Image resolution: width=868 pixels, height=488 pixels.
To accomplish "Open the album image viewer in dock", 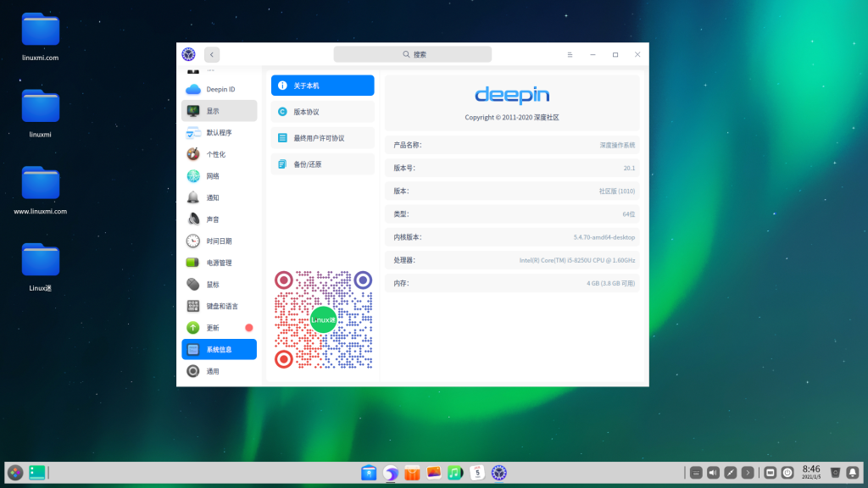I will point(433,473).
